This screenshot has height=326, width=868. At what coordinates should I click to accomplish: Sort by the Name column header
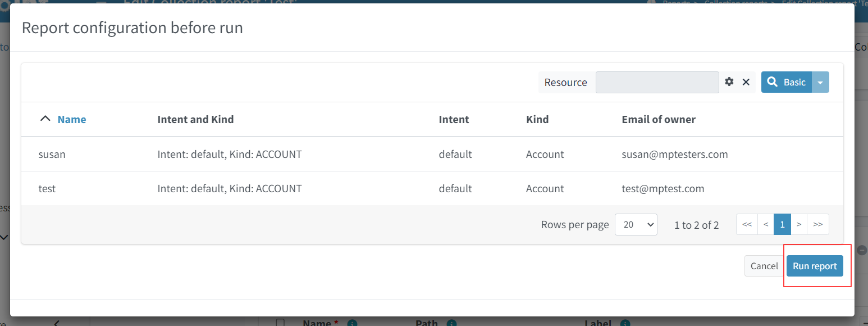tap(72, 119)
